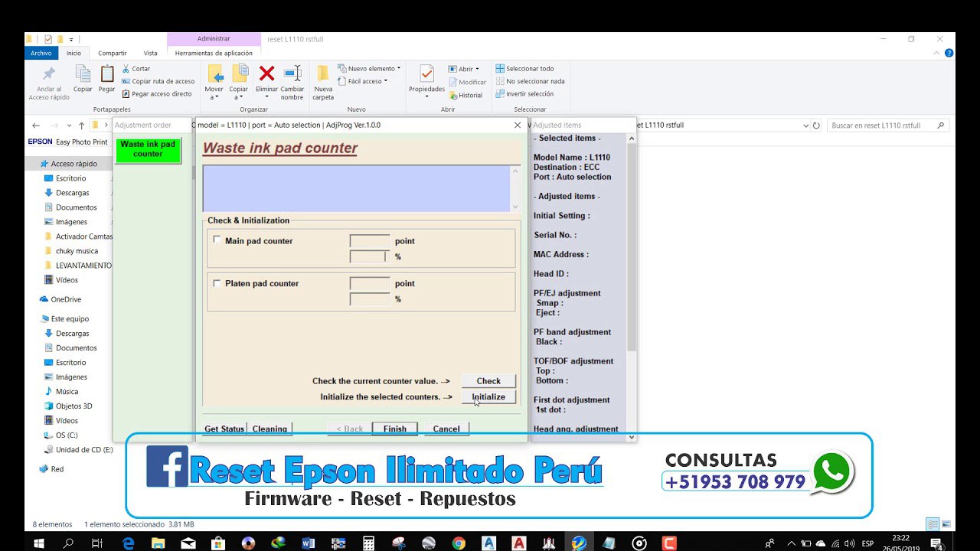The width and height of the screenshot is (980, 551).
Task: Click Invertir selección in ribbon
Action: (x=524, y=94)
